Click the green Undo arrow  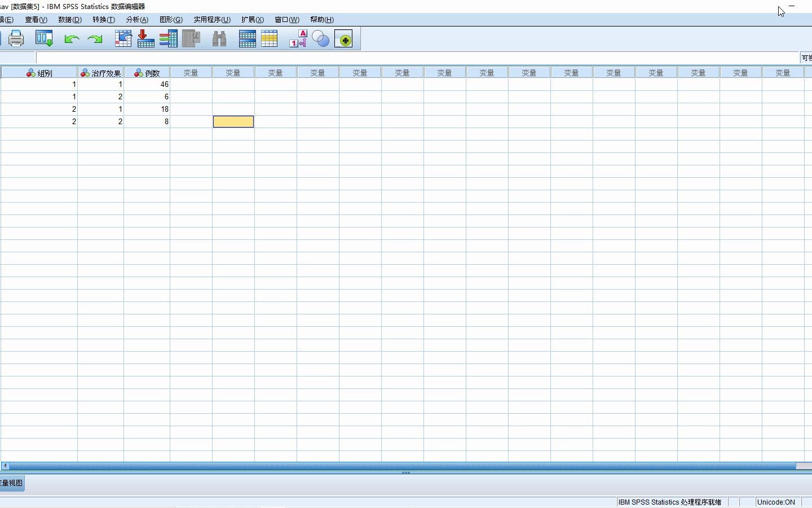(x=71, y=39)
